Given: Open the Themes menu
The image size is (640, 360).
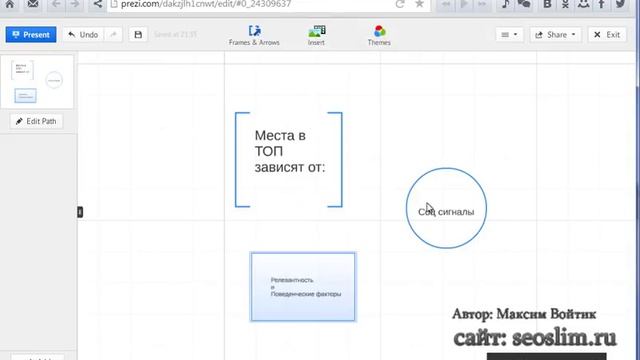Looking at the screenshot, I should [x=379, y=36].
